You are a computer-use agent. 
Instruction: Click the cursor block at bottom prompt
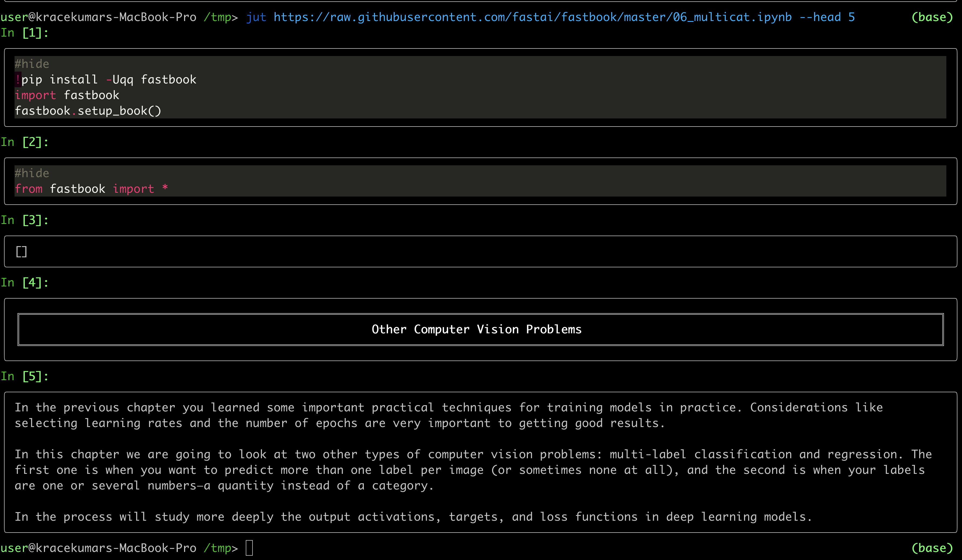(249, 548)
